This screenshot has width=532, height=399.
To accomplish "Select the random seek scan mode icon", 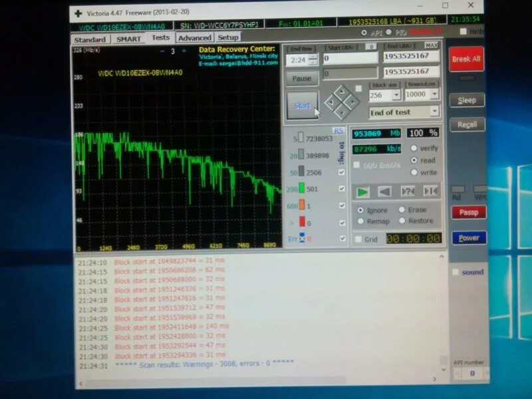I will pos(408,192).
